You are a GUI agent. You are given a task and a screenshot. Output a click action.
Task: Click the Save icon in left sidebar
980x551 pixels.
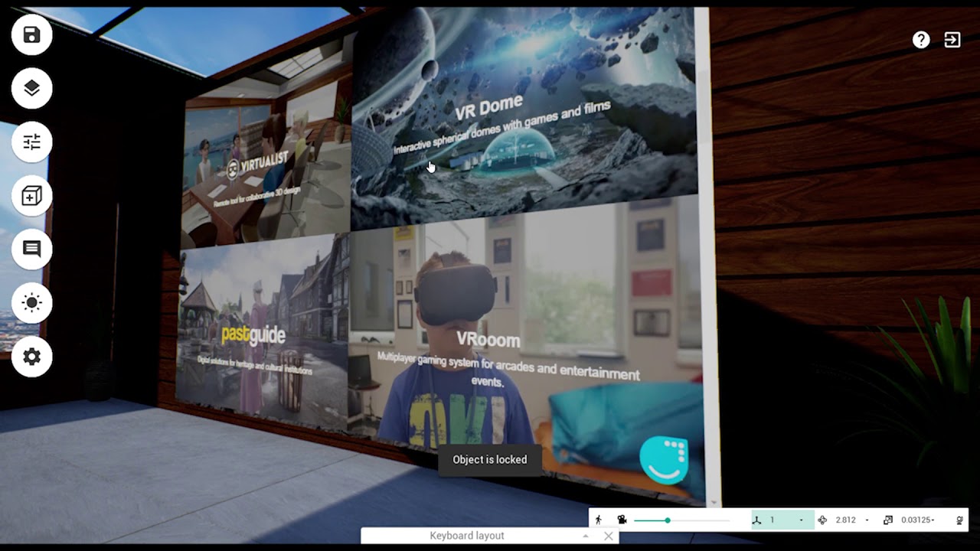[31, 35]
